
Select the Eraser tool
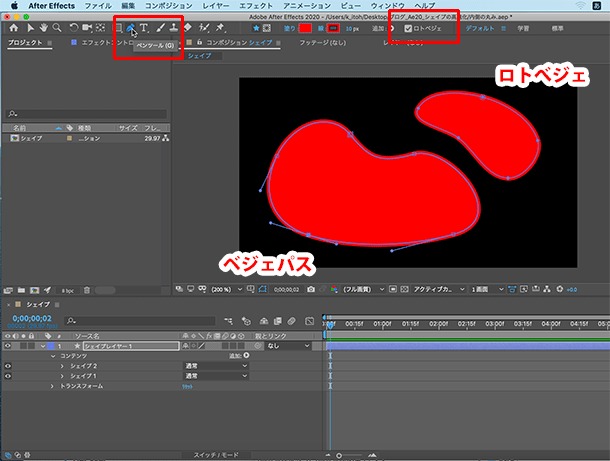pyautogui.click(x=188, y=28)
